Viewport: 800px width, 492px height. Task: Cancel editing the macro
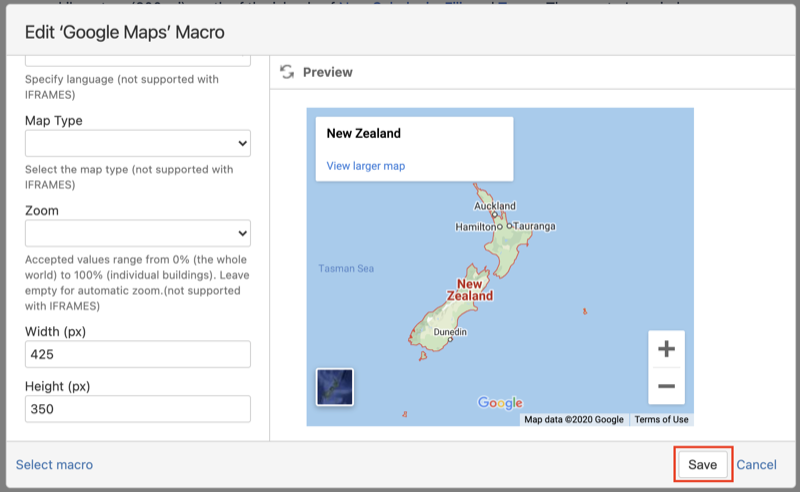(756, 465)
